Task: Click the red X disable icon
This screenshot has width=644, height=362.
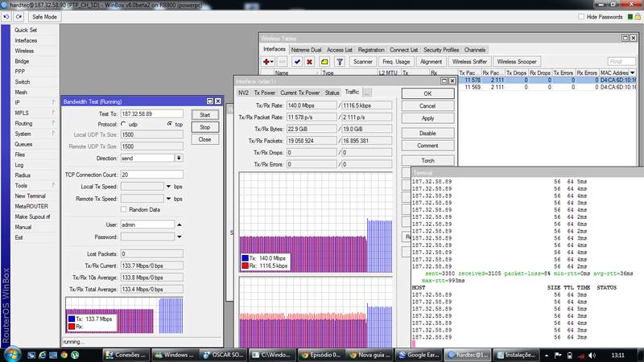Action: click(310, 61)
